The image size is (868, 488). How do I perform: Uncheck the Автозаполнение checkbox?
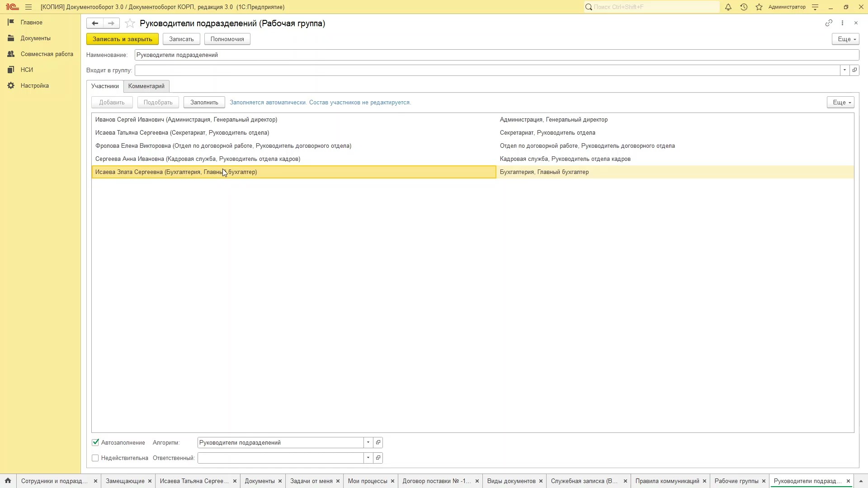[95, 442]
